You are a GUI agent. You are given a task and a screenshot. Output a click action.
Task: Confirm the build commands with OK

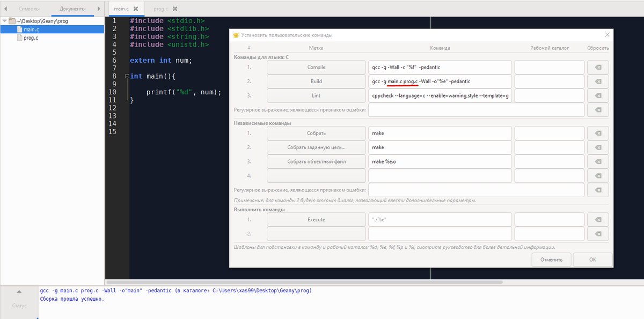tap(592, 259)
